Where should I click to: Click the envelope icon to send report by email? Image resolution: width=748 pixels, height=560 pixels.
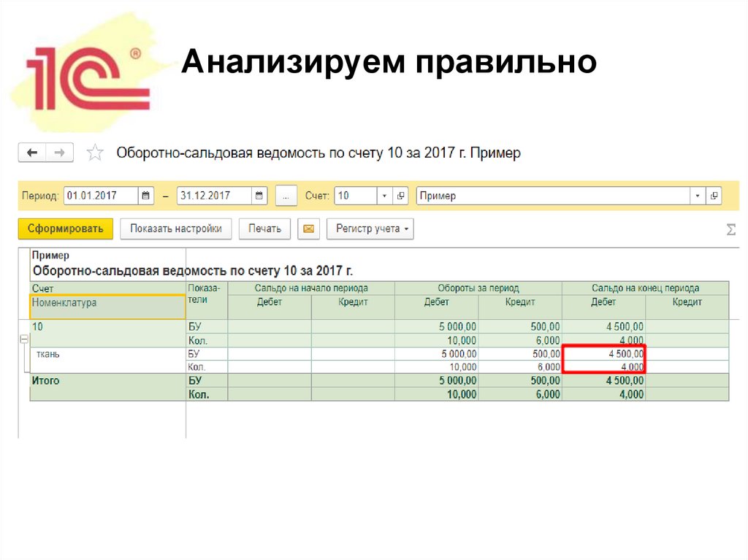point(308,229)
